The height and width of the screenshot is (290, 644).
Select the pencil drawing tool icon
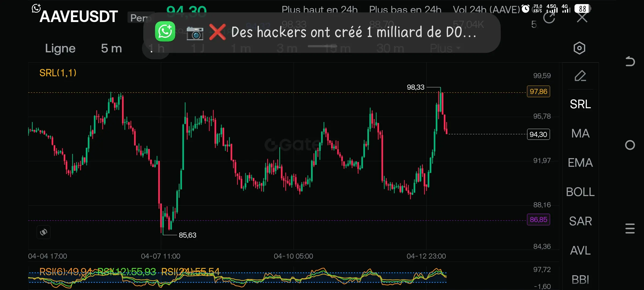(580, 76)
